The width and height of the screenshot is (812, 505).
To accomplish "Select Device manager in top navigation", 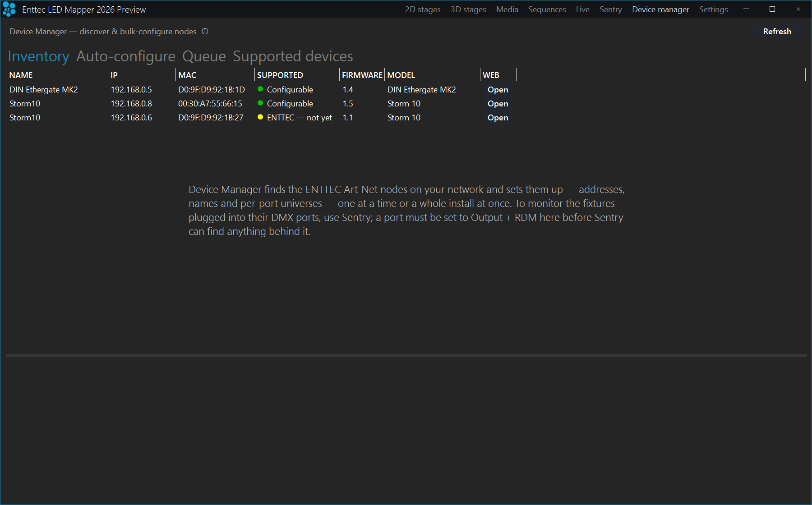I will (660, 9).
